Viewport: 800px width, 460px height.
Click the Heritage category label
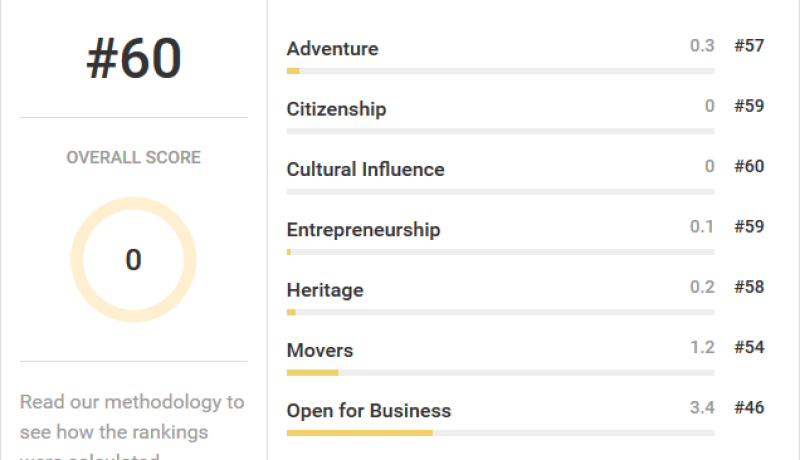325,290
